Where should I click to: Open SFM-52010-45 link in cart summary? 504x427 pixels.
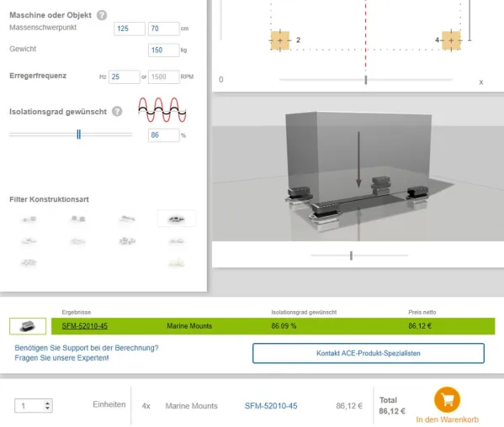pos(271,406)
